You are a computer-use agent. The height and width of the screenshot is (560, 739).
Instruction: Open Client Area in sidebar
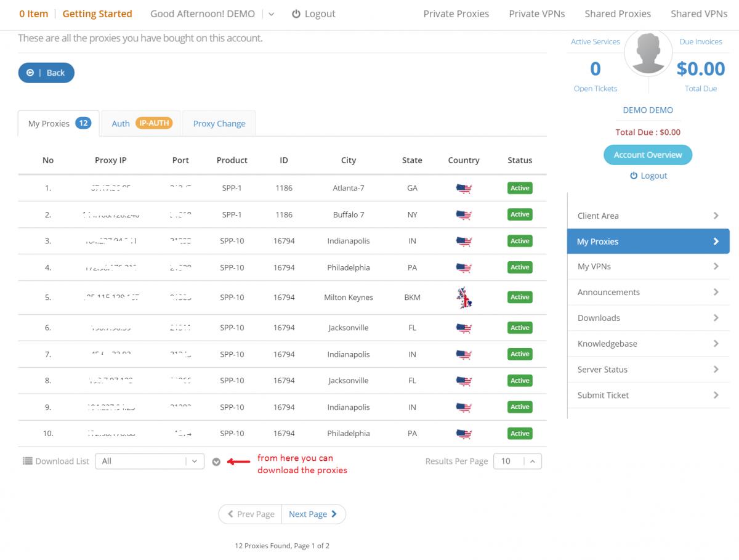(x=648, y=216)
